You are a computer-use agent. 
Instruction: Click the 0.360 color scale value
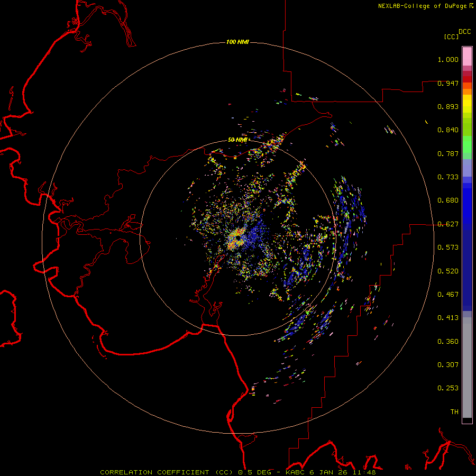[x=448, y=341]
